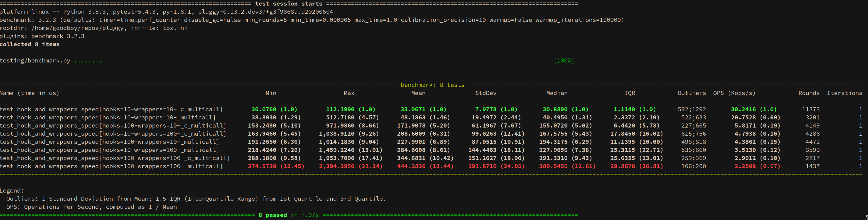The image size is (868, 220).
Task: Click the 'benchmark: 8 tests' title
Action: click(432, 85)
